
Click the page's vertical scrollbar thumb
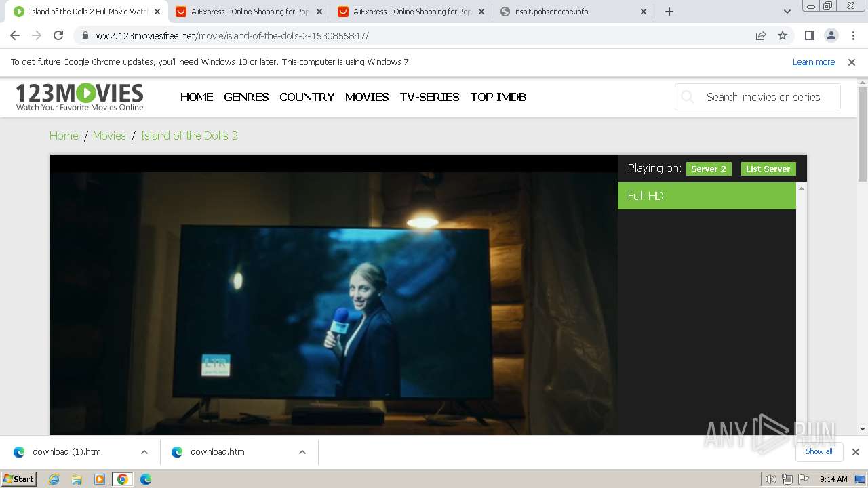[863, 134]
